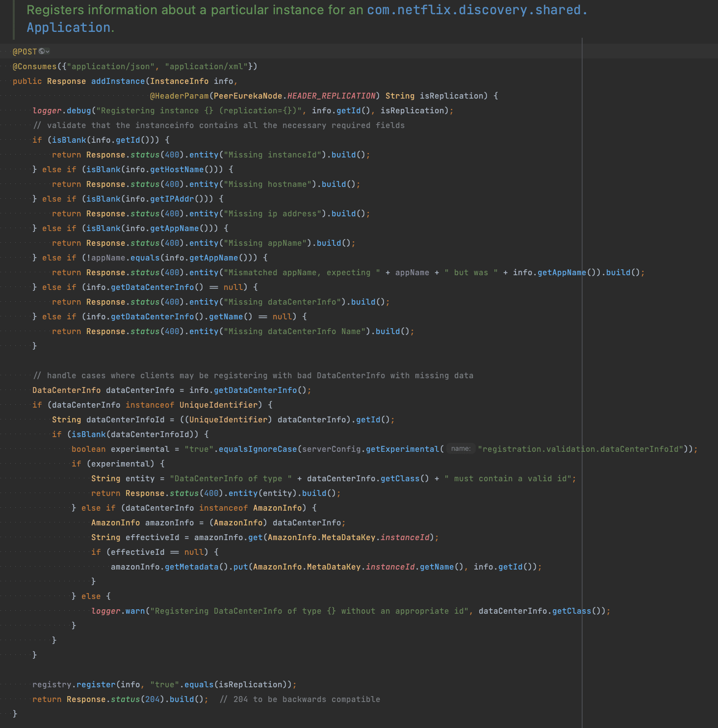Click the debug call on logger
The width and height of the screenshot is (718, 728).
[x=79, y=110]
